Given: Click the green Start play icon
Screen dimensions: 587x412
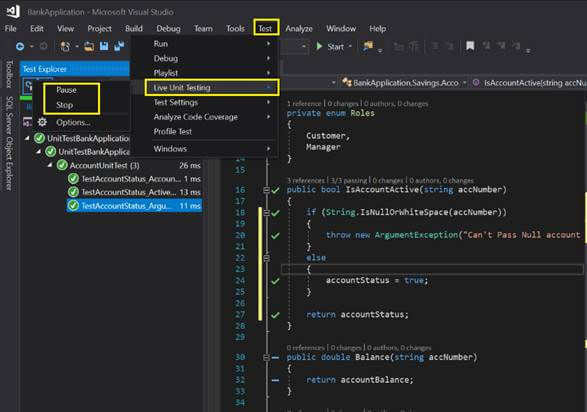Looking at the screenshot, I should pos(319,46).
